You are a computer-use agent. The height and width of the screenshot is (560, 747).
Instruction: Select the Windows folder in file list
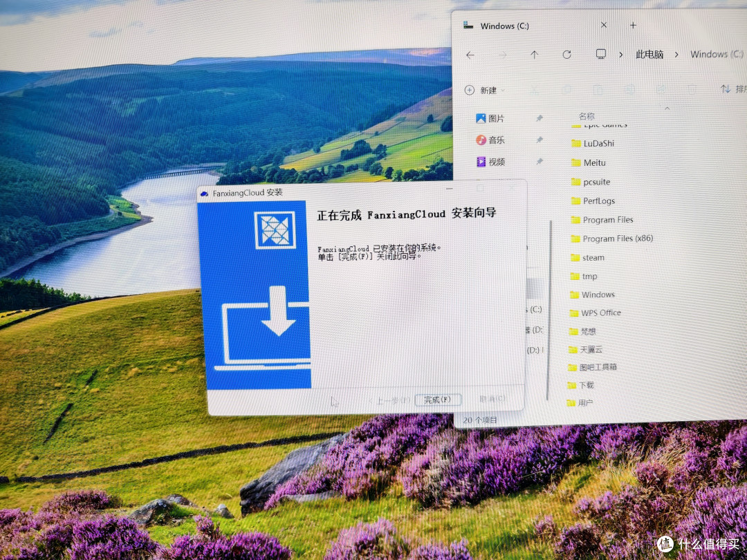(x=592, y=295)
